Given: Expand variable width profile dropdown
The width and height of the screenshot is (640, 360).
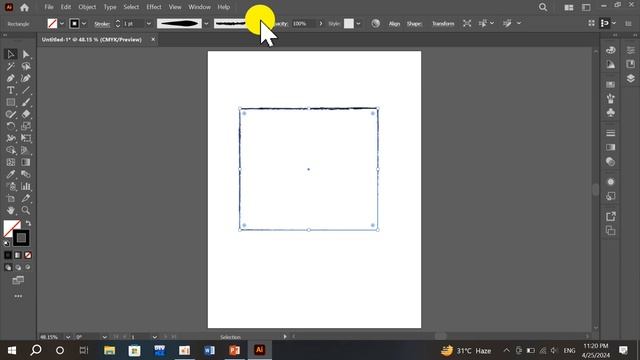Looking at the screenshot, I should pyautogui.click(x=206, y=24).
